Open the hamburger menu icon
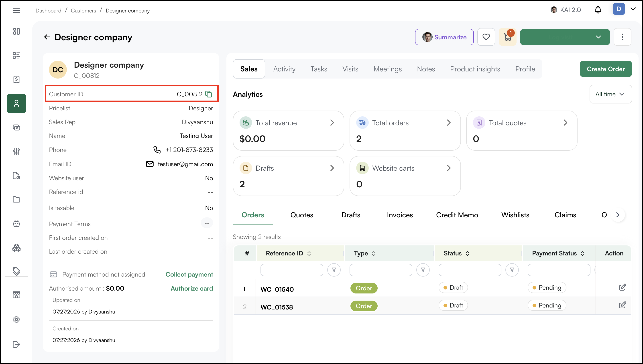The width and height of the screenshot is (643, 364). click(x=16, y=10)
